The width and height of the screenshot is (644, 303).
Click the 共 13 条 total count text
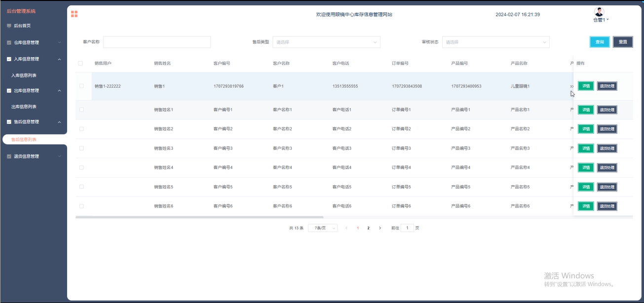(x=297, y=228)
